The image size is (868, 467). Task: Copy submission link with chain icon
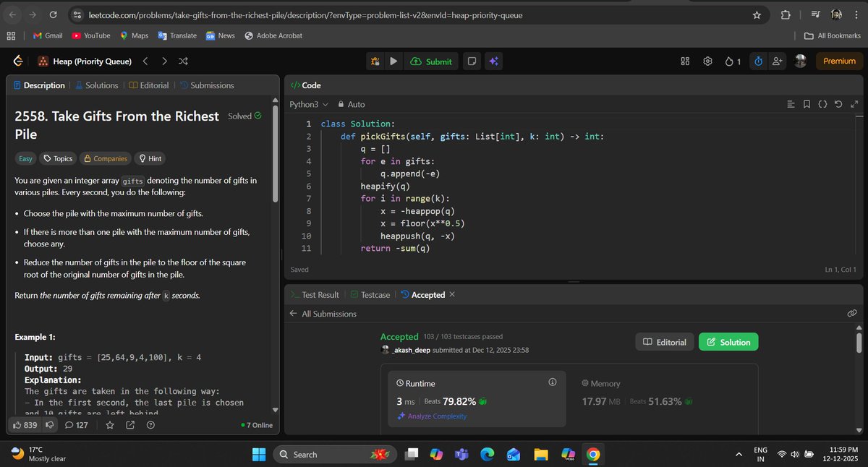pyautogui.click(x=852, y=313)
